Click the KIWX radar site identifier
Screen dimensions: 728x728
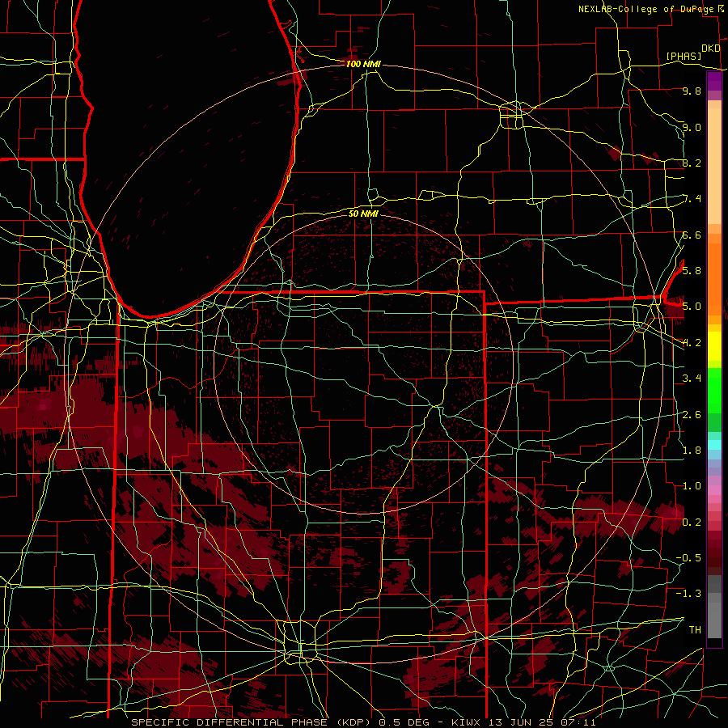click(x=468, y=722)
